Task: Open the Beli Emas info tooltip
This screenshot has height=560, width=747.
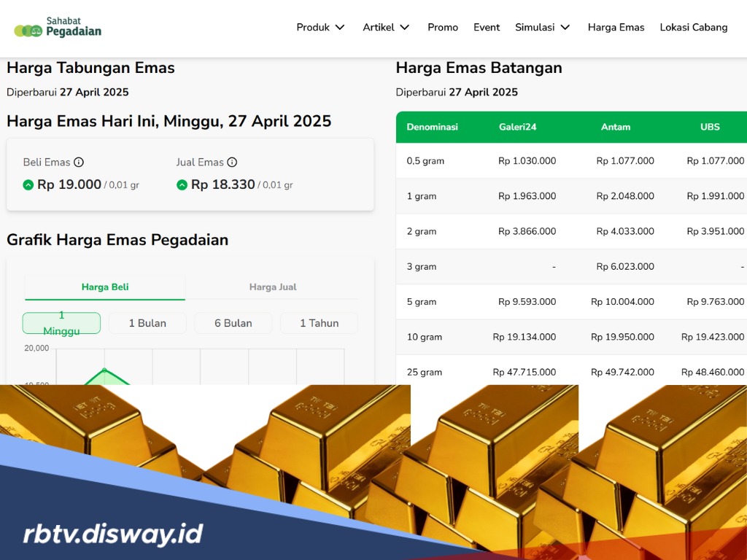Action: coord(80,162)
